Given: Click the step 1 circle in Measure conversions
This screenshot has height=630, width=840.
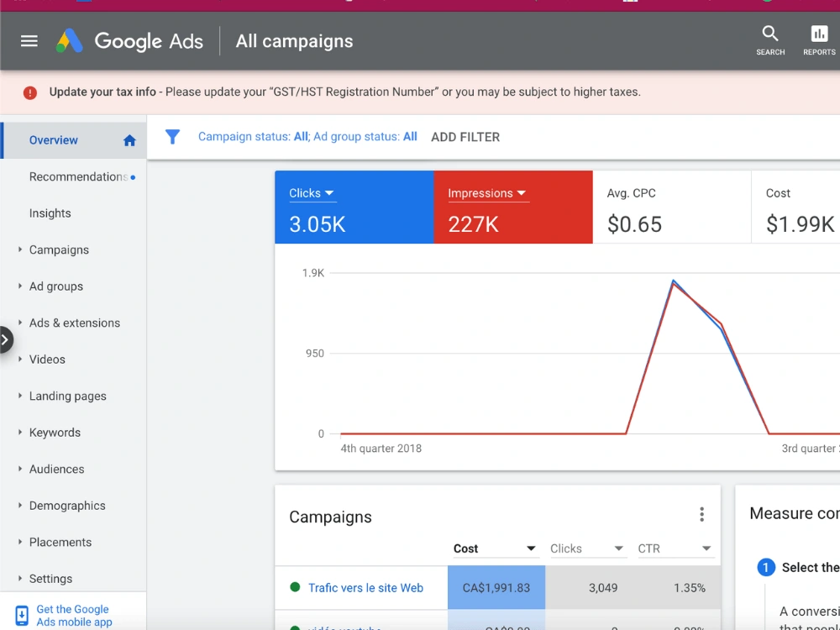Looking at the screenshot, I should tap(766, 567).
